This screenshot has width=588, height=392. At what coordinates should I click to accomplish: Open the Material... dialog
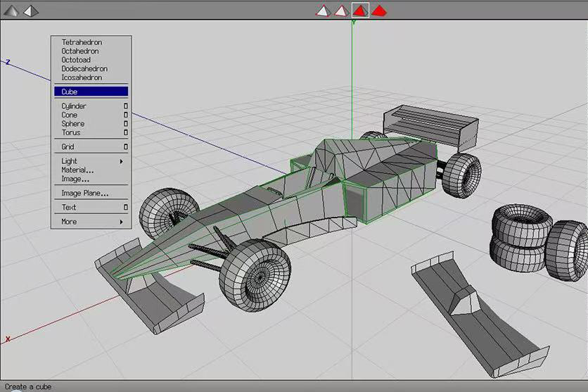click(77, 170)
